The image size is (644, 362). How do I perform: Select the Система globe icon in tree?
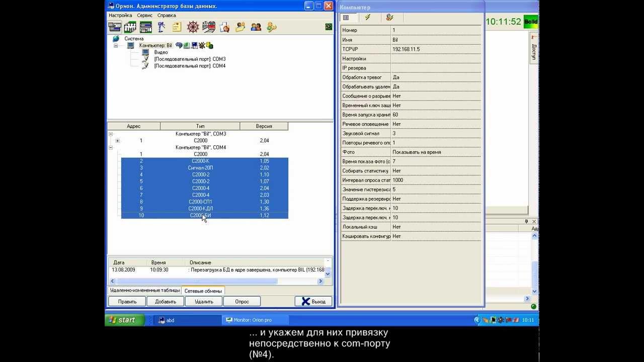(x=116, y=39)
